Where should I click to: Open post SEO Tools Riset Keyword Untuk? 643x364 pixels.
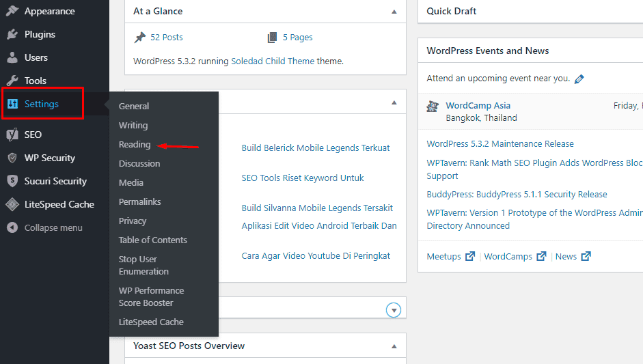[x=303, y=178]
